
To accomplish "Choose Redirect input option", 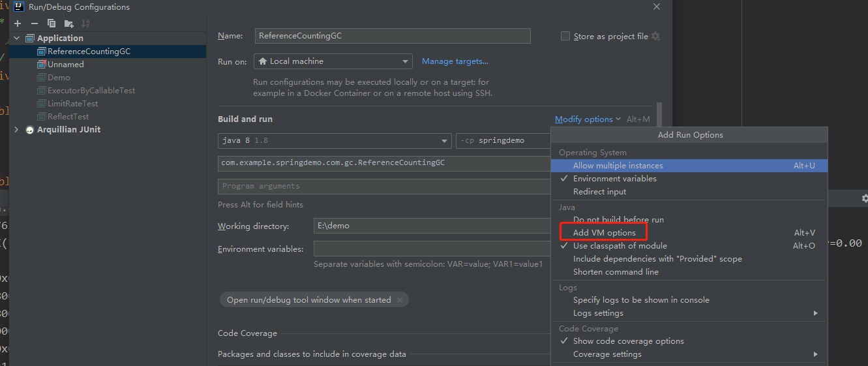I will [x=689, y=192].
